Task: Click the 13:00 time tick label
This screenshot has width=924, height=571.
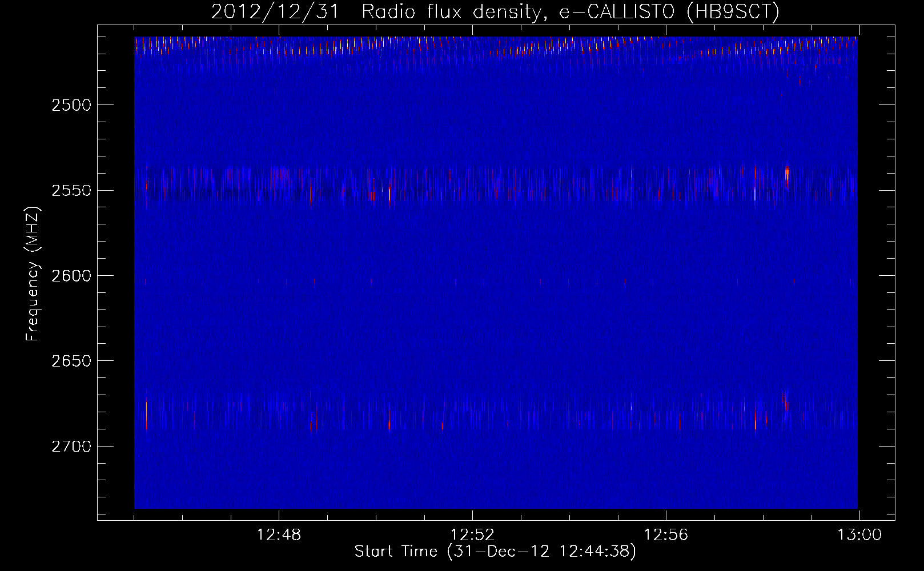Action: 859,535
